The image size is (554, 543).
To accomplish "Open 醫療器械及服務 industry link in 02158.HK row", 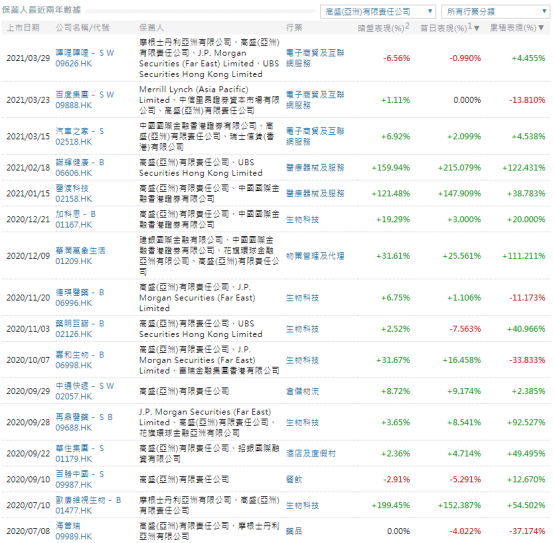I will [x=315, y=194].
